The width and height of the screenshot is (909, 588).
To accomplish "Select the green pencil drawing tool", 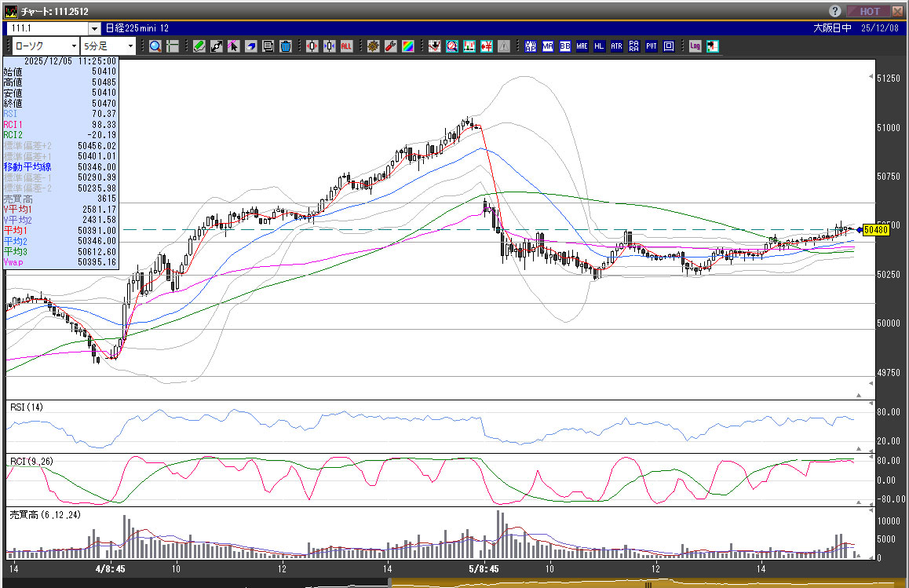I will 199,46.
